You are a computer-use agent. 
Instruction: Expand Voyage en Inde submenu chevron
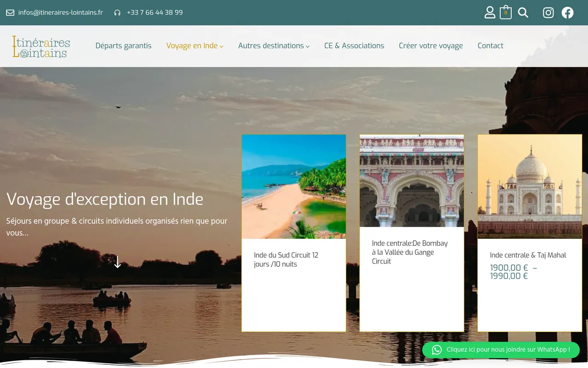click(x=221, y=46)
